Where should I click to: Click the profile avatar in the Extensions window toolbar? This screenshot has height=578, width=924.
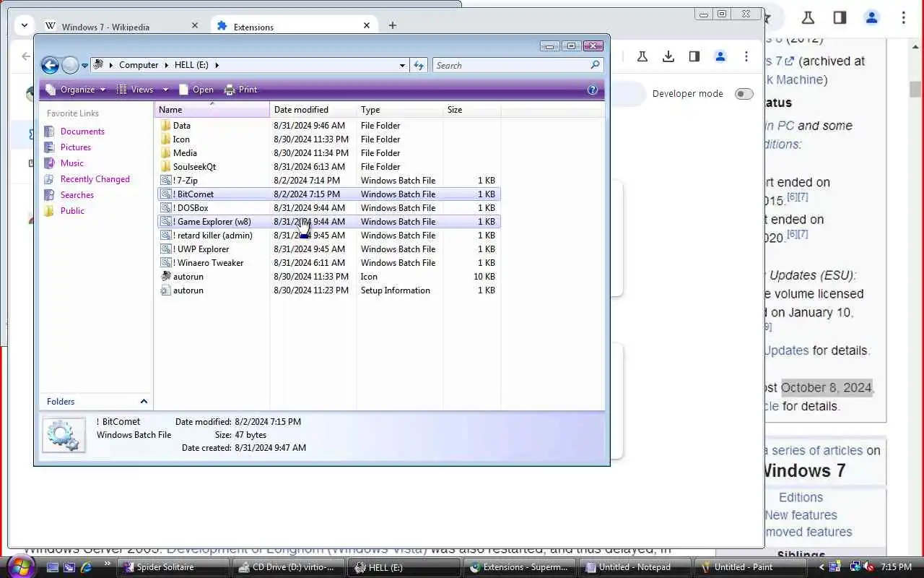pyautogui.click(x=720, y=56)
